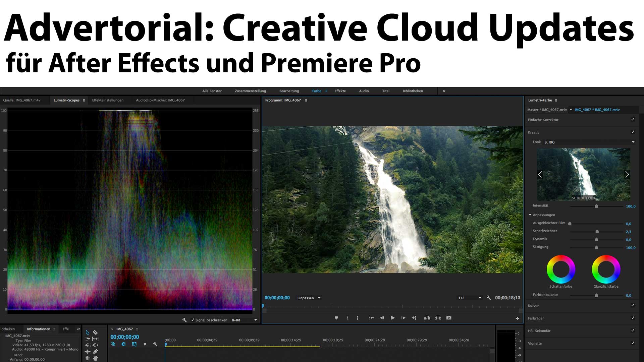
Task: Click next look arrow on preview thumbnail
Action: [627, 174]
